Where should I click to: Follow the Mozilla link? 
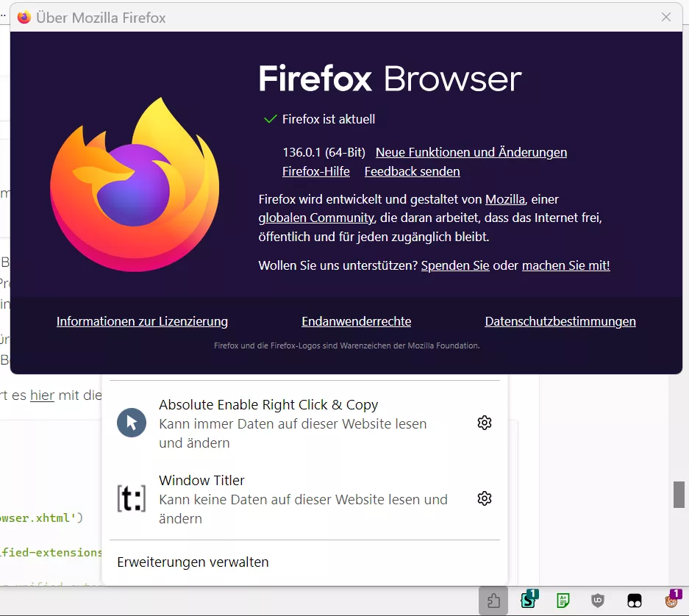click(x=505, y=199)
